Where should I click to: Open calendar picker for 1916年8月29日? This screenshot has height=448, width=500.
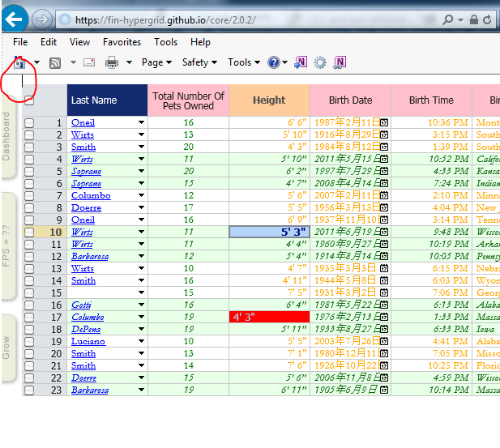(x=384, y=134)
